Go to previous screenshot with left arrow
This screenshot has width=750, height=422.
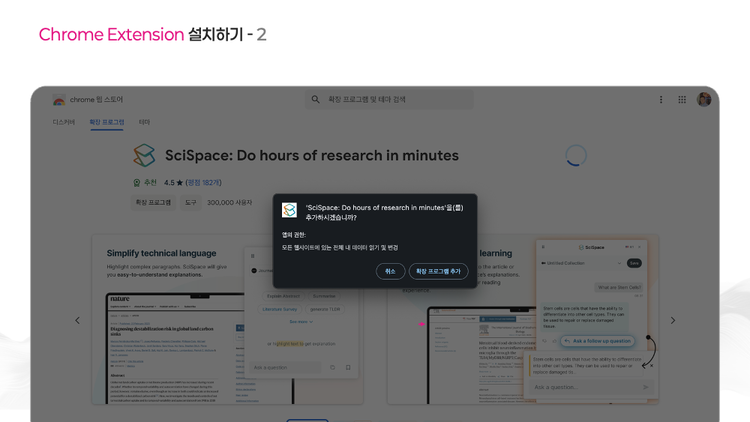[x=77, y=321]
